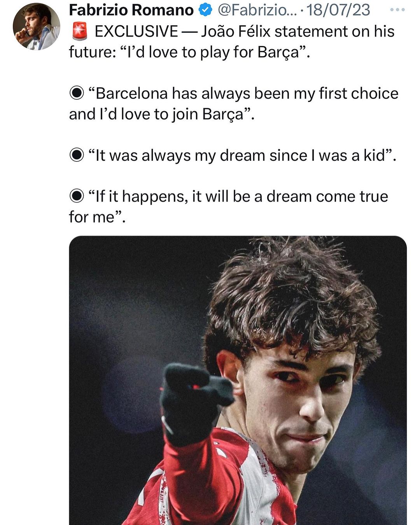
Task: Click the red siren emoji
Action: pos(80,32)
